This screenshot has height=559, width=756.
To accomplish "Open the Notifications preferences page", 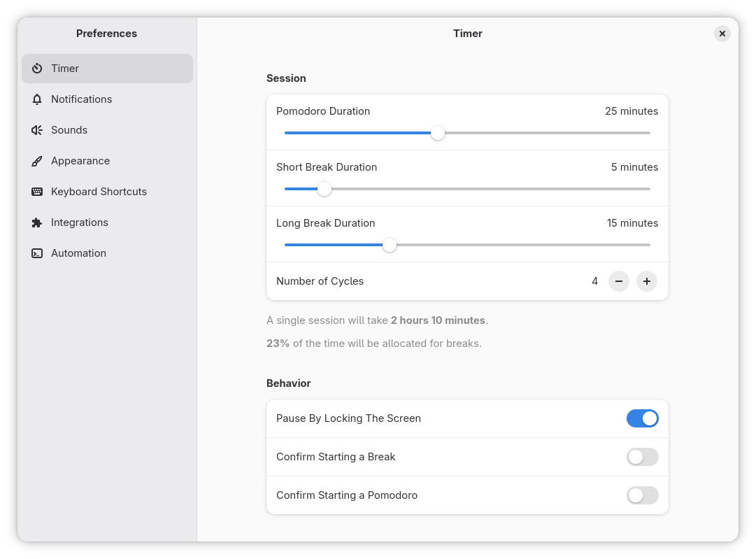I will click(x=81, y=99).
